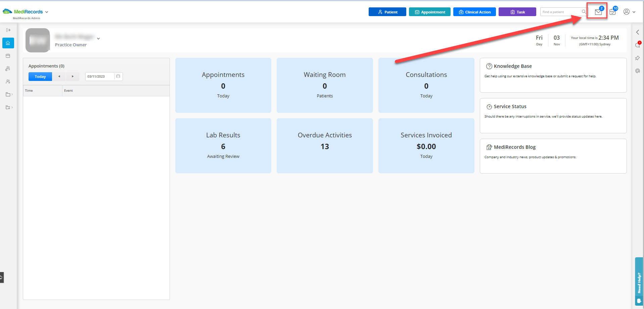This screenshot has width=644, height=309.
Task: Click the Knowledge Base question mark icon
Action: point(489,66)
